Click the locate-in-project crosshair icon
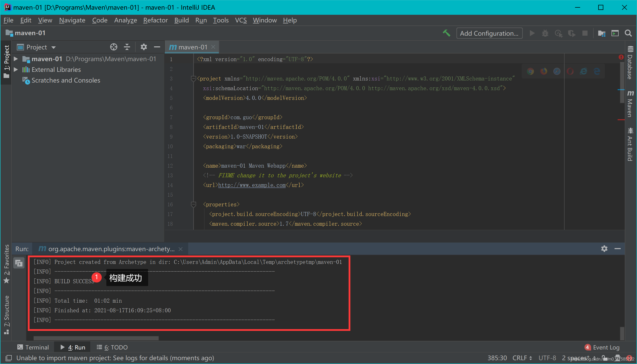 point(114,47)
